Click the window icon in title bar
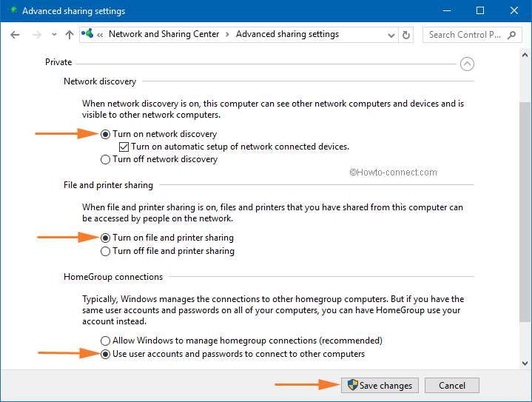 click(x=13, y=10)
